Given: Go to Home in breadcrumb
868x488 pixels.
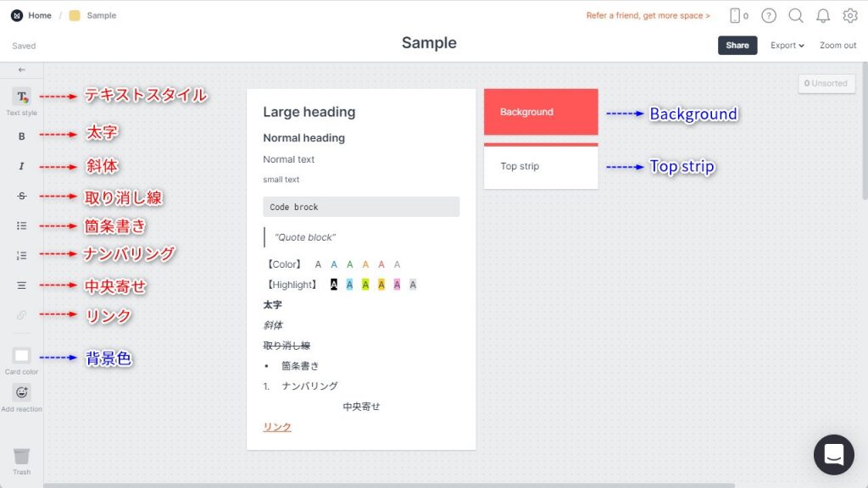Looking at the screenshot, I should pyautogui.click(x=40, y=15).
